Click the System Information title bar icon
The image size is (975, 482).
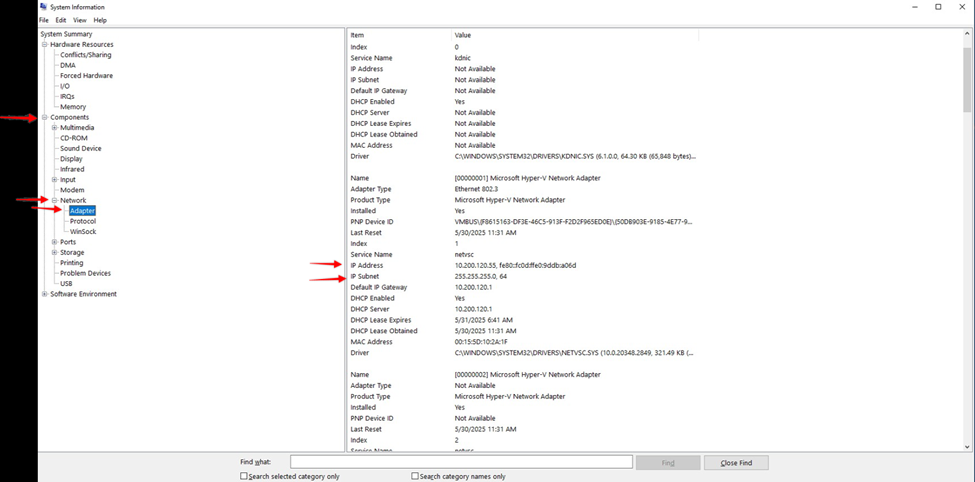point(44,7)
